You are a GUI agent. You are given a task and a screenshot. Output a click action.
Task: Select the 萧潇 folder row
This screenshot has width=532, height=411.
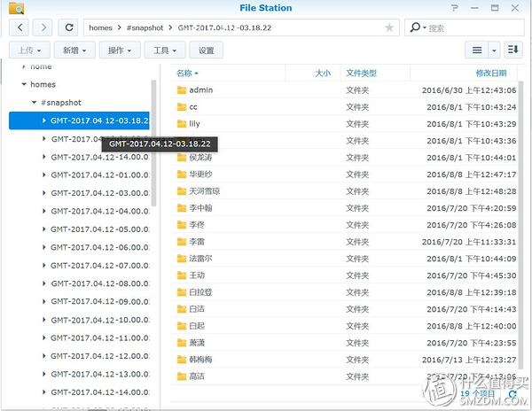[344, 343]
